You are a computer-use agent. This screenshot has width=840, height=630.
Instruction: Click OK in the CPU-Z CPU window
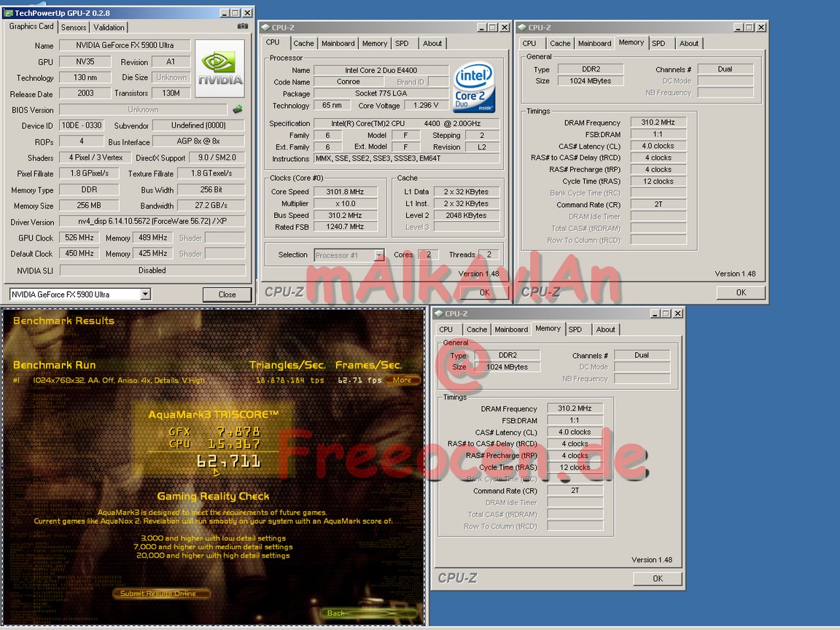point(484,292)
